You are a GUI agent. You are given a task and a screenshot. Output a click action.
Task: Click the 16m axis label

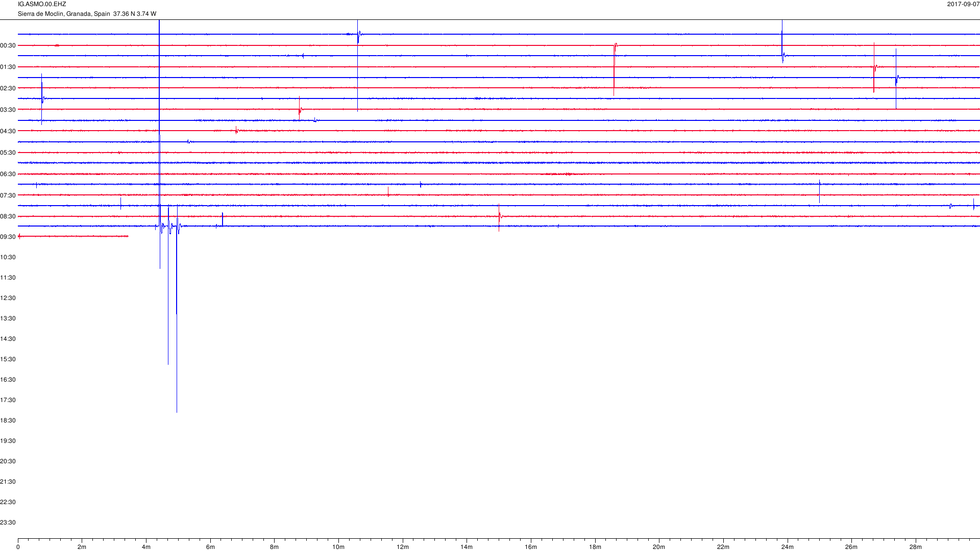(x=531, y=547)
